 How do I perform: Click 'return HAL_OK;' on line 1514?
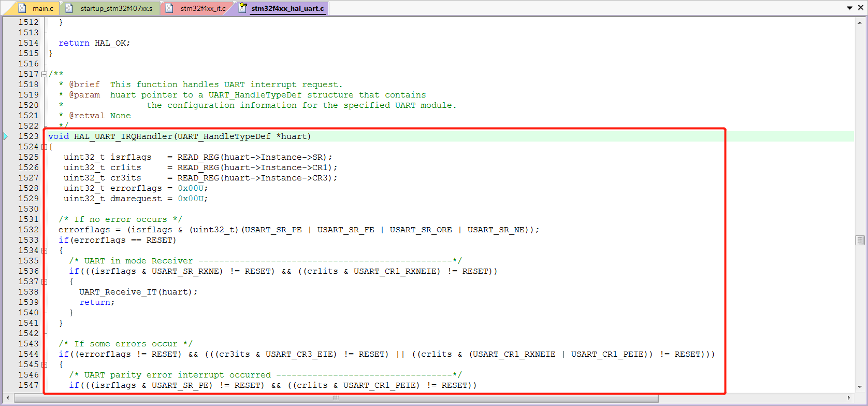click(x=94, y=43)
